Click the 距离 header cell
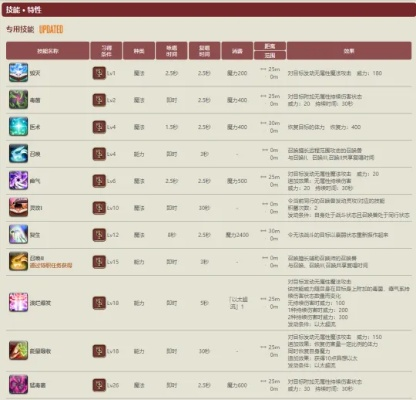Screen dimensions: 416x400 tap(270, 46)
